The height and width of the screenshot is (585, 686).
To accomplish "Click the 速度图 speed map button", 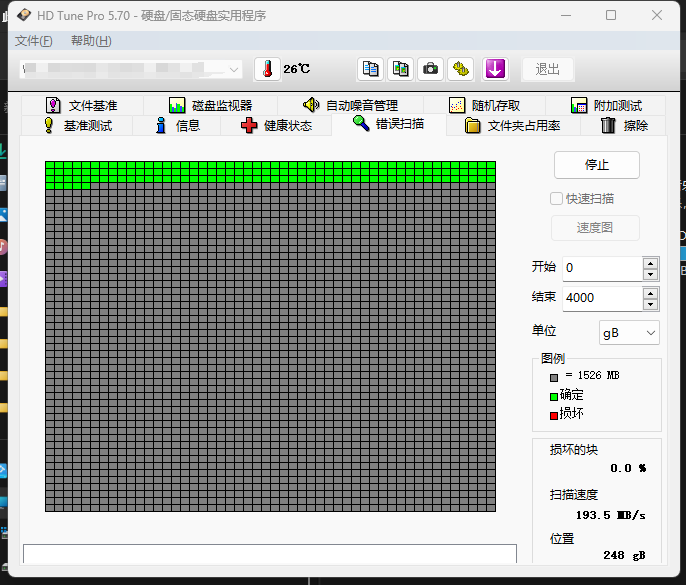I will point(595,228).
